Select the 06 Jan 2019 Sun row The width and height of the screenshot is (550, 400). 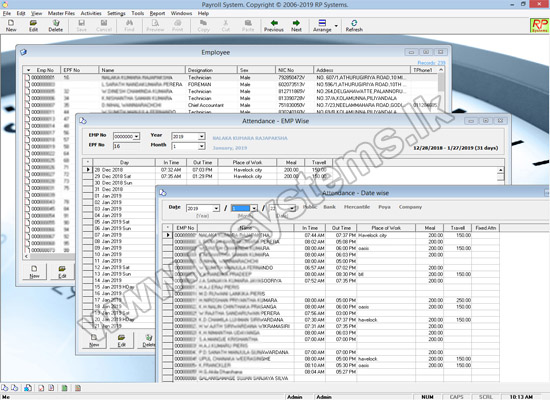tap(119, 228)
